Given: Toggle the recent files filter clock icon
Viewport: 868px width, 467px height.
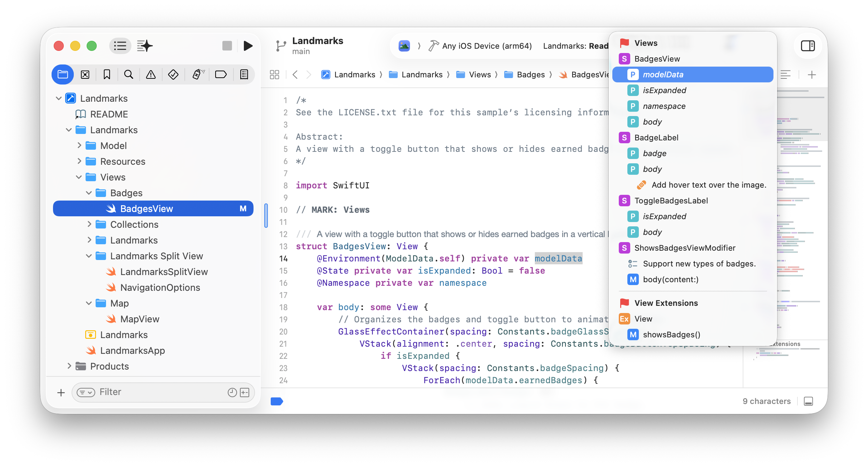Looking at the screenshot, I should pos(232,393).
